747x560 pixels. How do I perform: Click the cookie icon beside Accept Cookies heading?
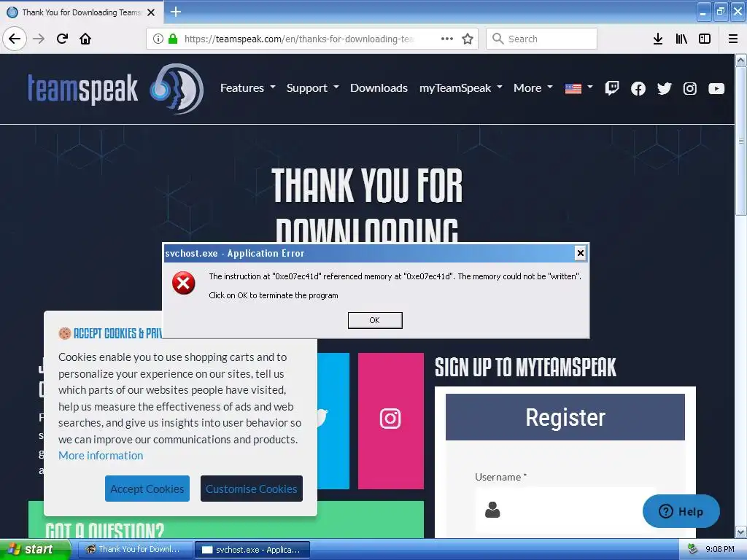tap(65, 333)
